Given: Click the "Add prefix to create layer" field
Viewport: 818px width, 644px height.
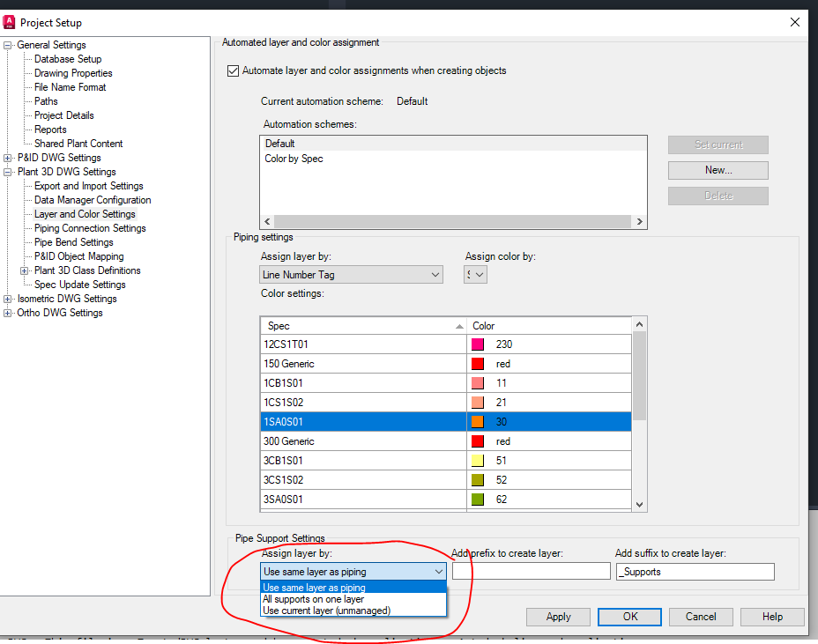Looking at the screenshot, I should (x=530, y=571).
